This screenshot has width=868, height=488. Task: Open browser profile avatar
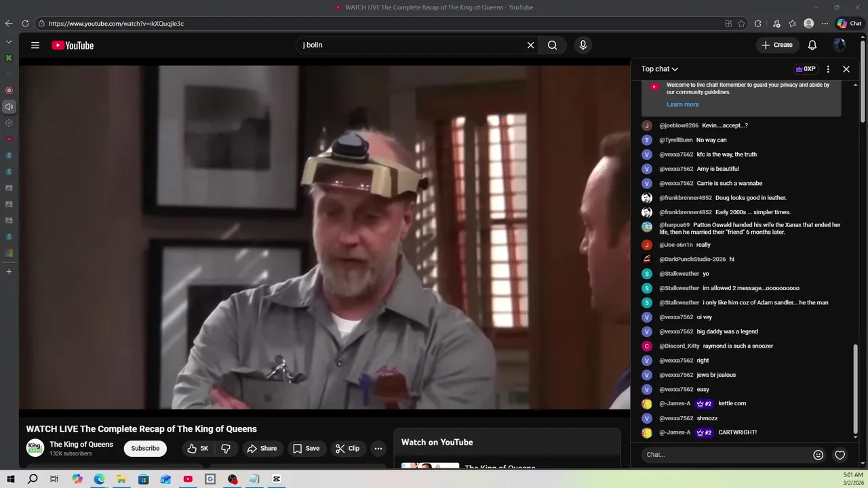pos(808,24)
